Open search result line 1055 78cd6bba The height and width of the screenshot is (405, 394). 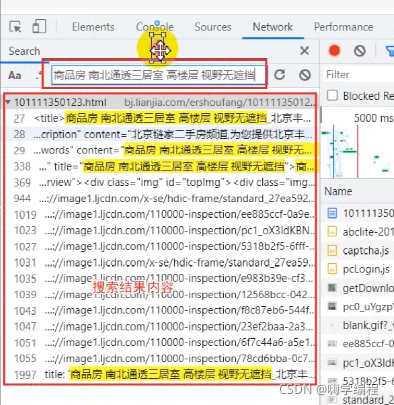(160, 358)
